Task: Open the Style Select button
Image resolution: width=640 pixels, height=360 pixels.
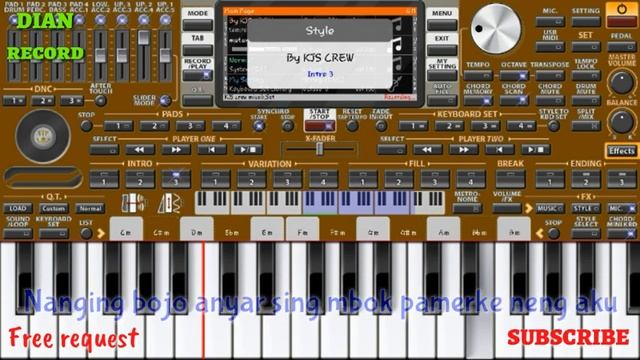Action: (586, 234)
